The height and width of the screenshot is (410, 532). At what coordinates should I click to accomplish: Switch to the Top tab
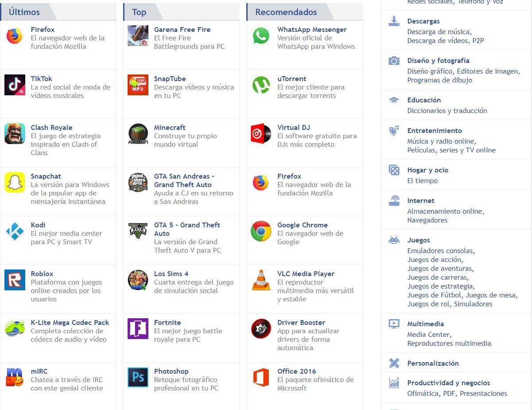click(x=139, y=12)
